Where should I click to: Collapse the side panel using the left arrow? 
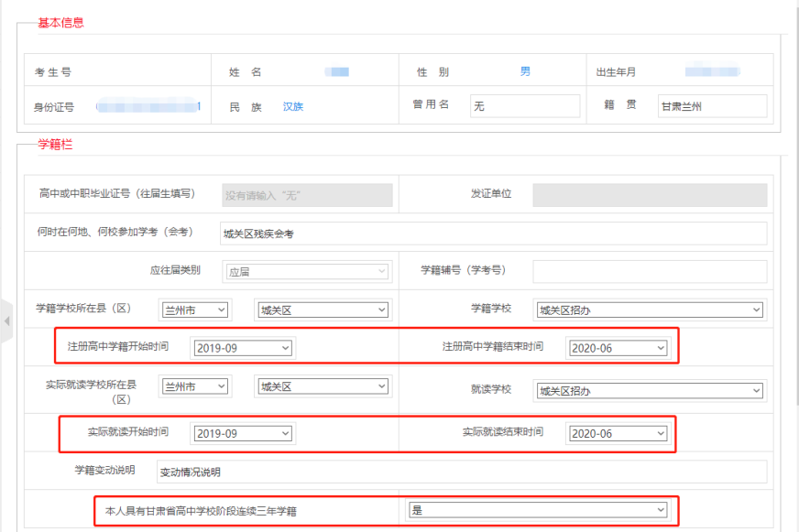click(6, 322)
